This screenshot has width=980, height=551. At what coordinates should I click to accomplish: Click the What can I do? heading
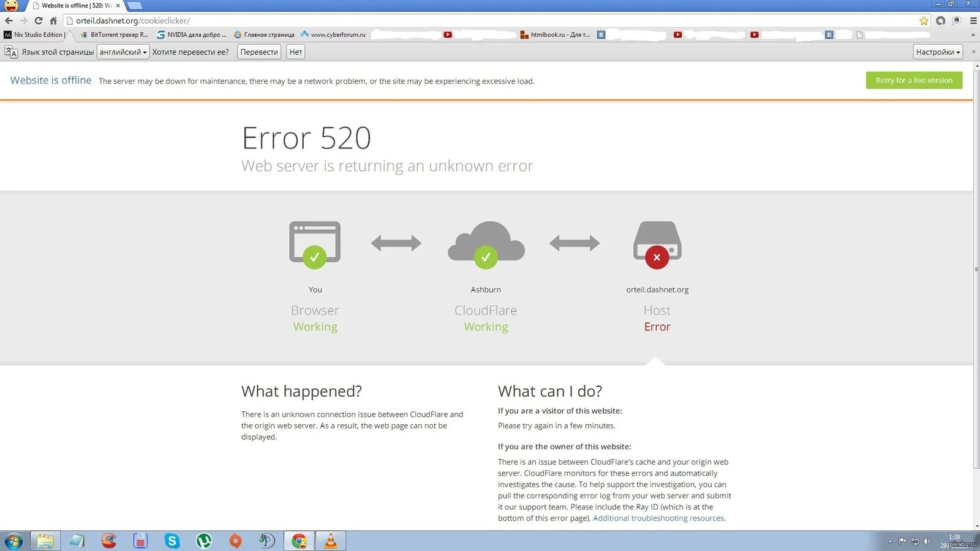[x=550, y=391]
